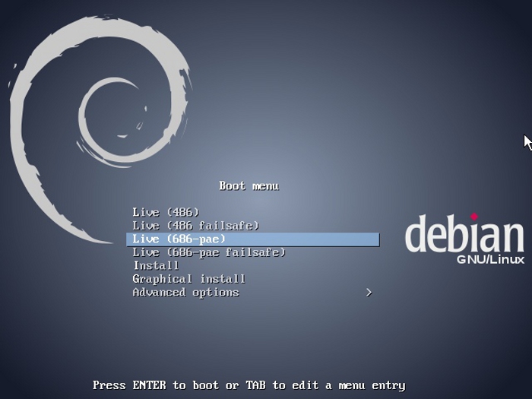This screenshot has width=532, height=399.
Task: Click the highlighted Live (686-pae) entry
Action: tap(179, 239)
